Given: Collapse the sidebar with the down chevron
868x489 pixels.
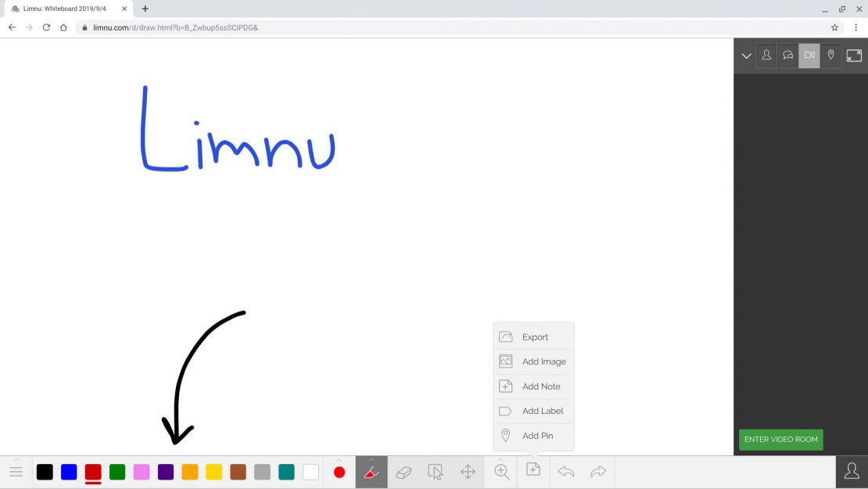Looking at the screenshot, I should coord(746,55).
